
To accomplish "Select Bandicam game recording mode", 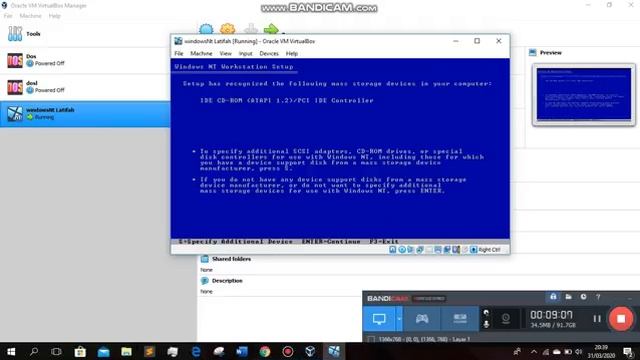I will click(422, 318).
